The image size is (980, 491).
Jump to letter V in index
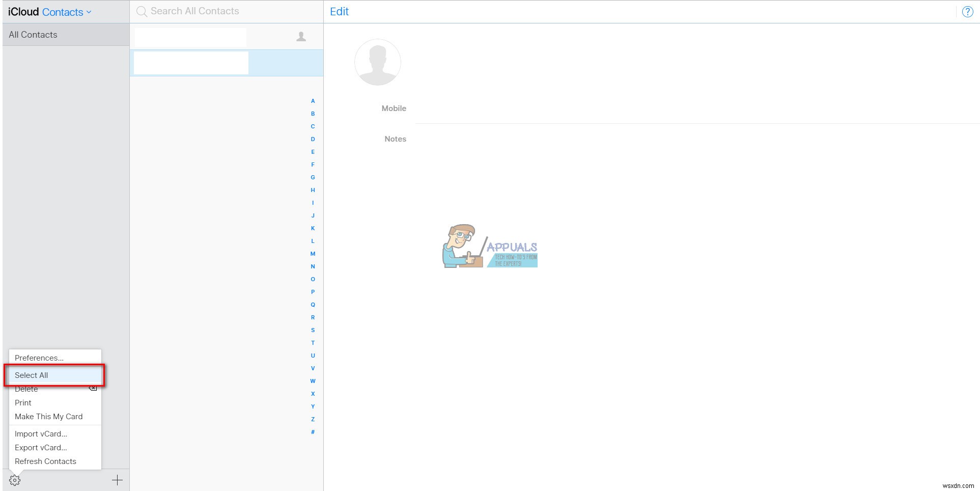(313, 368)
